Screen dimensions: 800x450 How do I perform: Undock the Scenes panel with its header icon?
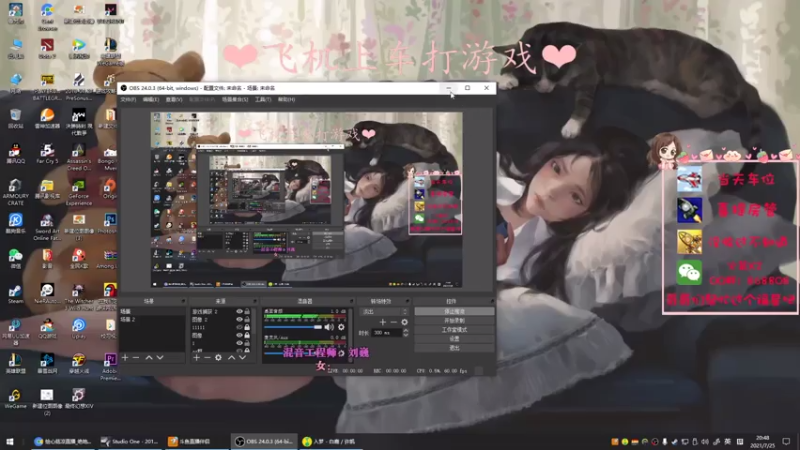click(183, 301)
